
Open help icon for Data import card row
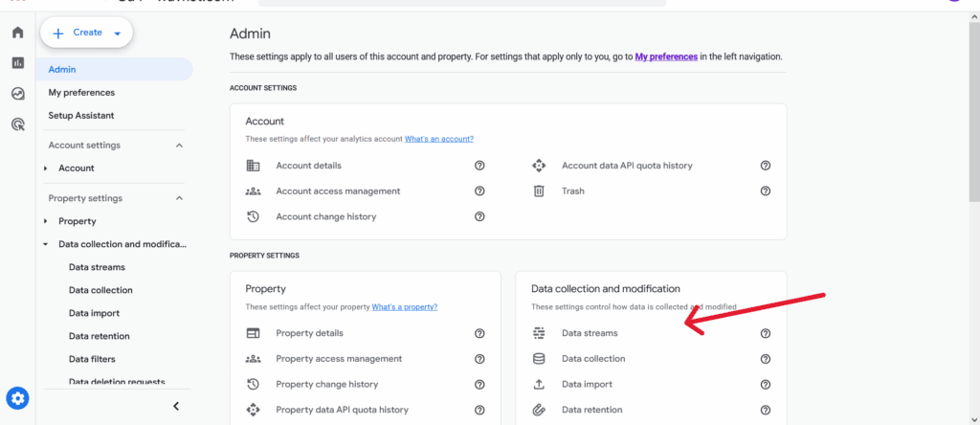click(765, 385)
